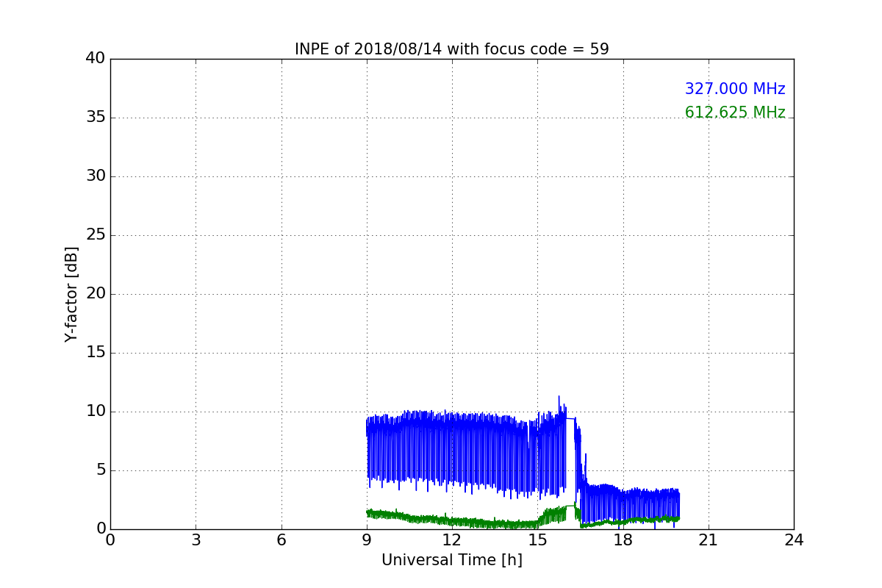The image size is (882, 588).
Task: Click the y-axis tick label 35
Action: pos(96,118)
